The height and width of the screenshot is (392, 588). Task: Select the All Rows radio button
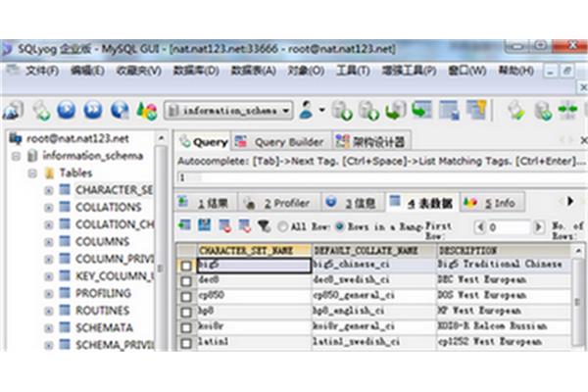283,226
